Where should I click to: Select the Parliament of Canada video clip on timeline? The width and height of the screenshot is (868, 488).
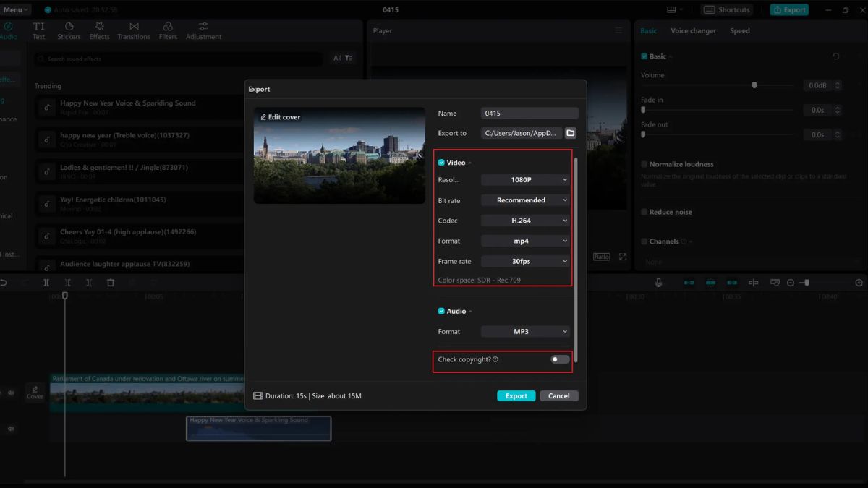147,393
